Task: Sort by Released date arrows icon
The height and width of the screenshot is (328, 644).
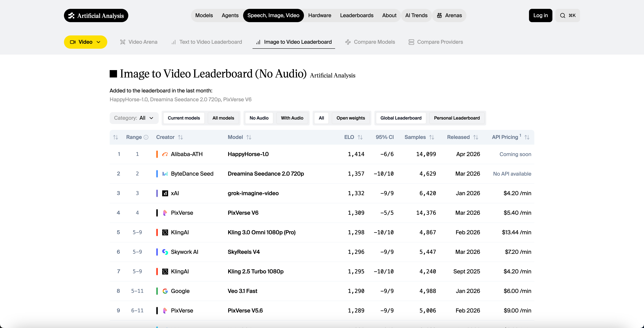Action: (476, 137)
